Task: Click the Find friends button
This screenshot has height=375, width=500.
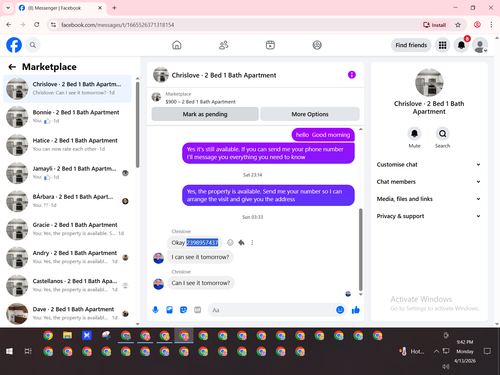Action: [411, 45]
